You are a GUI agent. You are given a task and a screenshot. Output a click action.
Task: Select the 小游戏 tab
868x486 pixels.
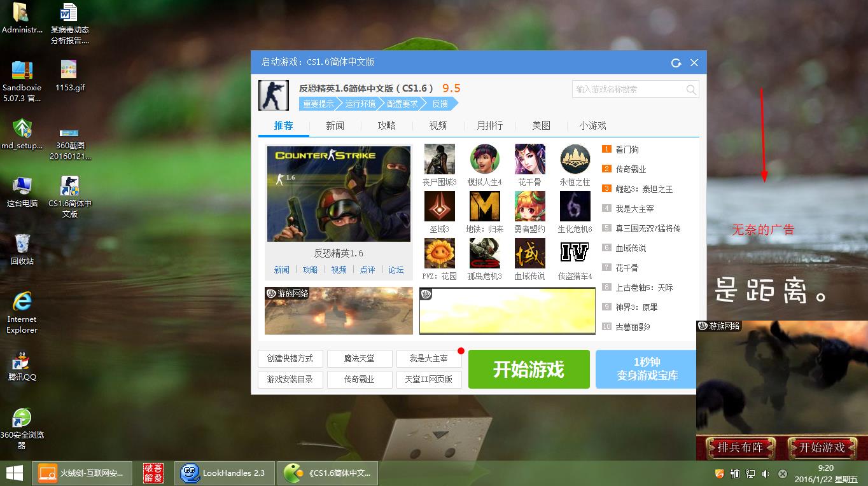(x=593, y=125)
